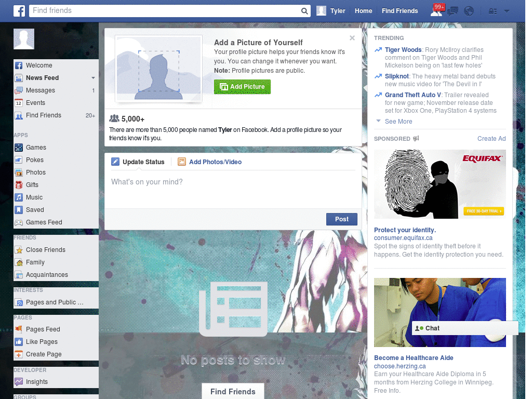Click Tyler's profile thumbnail in top bar
This screenshot has height=399, width=532.
tap(321, 11)
